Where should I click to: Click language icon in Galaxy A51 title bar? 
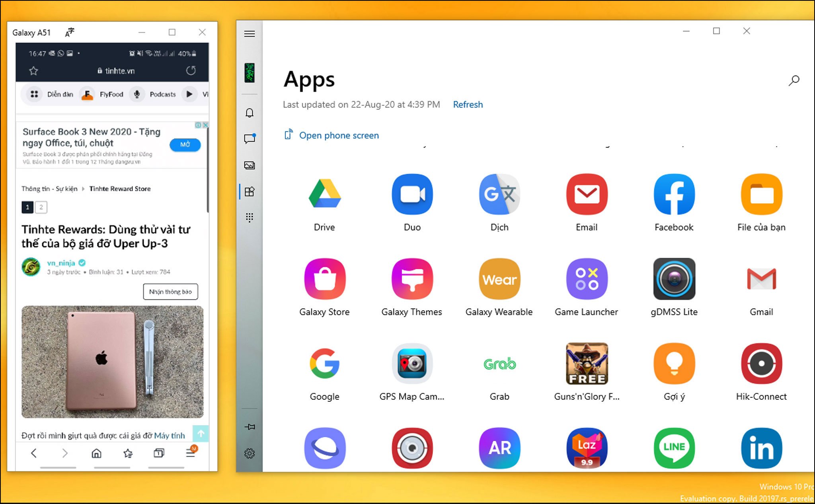(x=70, y=33)
